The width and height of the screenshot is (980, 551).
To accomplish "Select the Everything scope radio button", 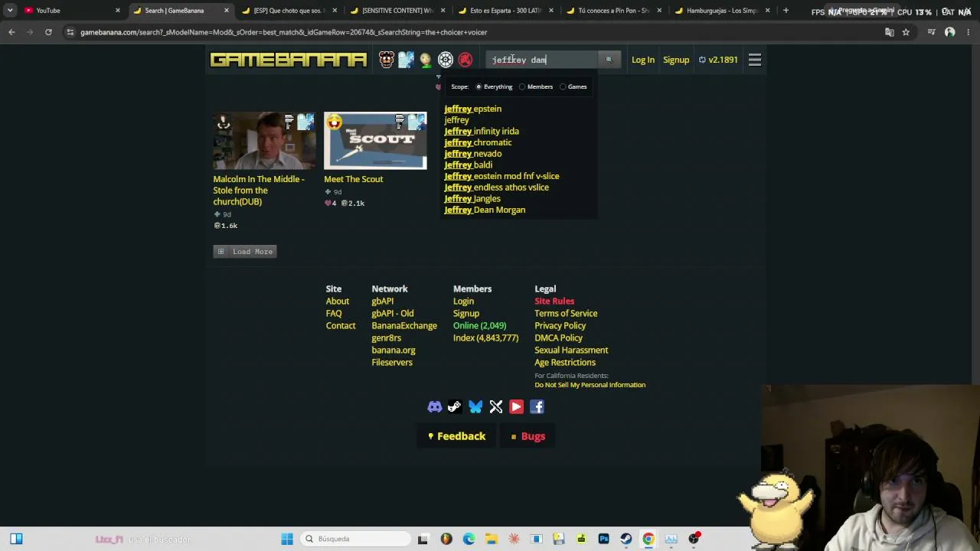I will (479, 87).
